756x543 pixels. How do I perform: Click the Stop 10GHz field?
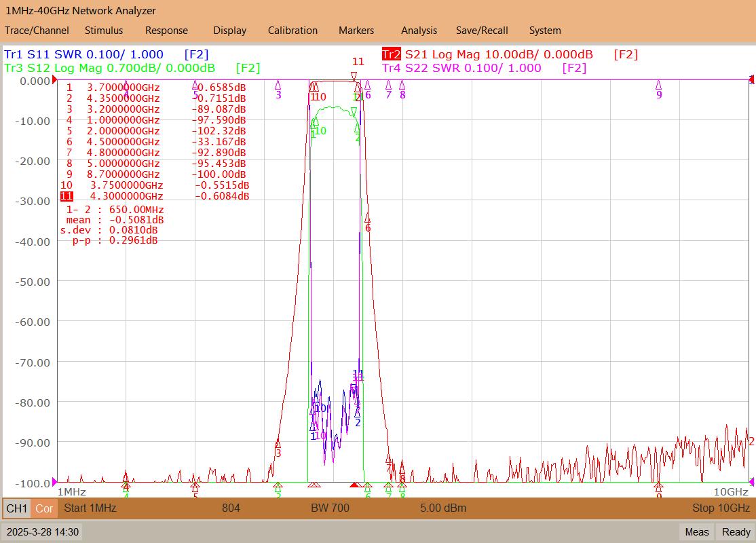(x=721, y=508)
